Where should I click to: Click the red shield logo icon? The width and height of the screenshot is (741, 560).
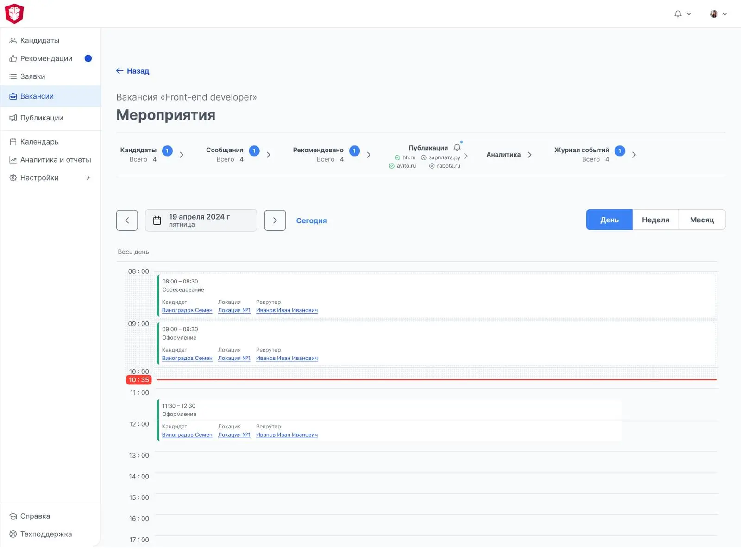click(14, 13)
